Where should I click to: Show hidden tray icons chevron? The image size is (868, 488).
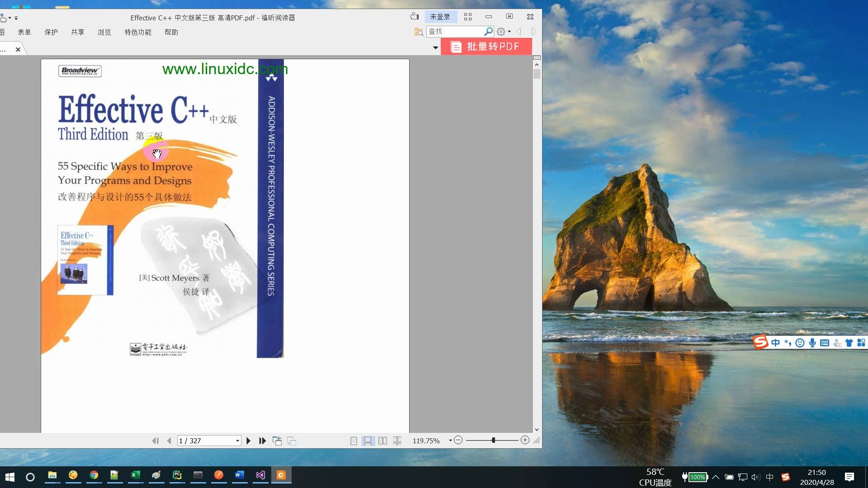click(716, 477)
